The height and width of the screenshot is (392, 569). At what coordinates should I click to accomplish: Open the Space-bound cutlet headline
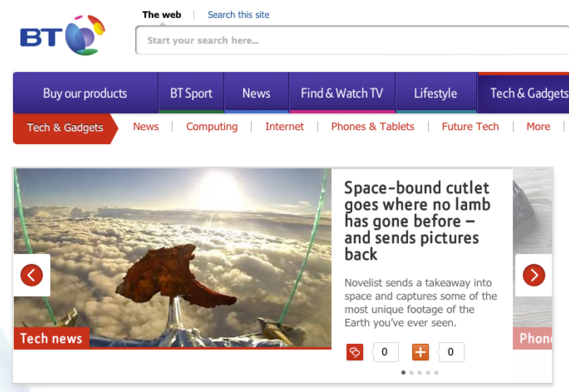[417, 221]
